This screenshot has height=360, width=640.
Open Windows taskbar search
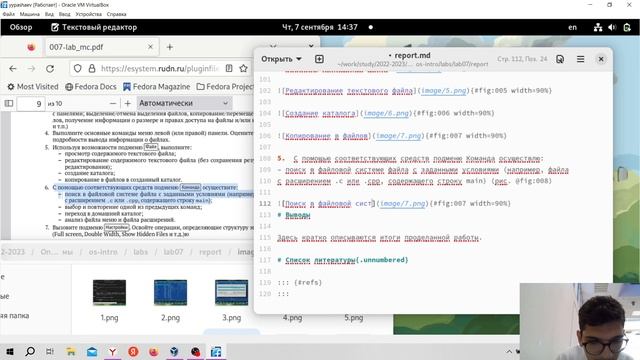(x=30, y=351)
